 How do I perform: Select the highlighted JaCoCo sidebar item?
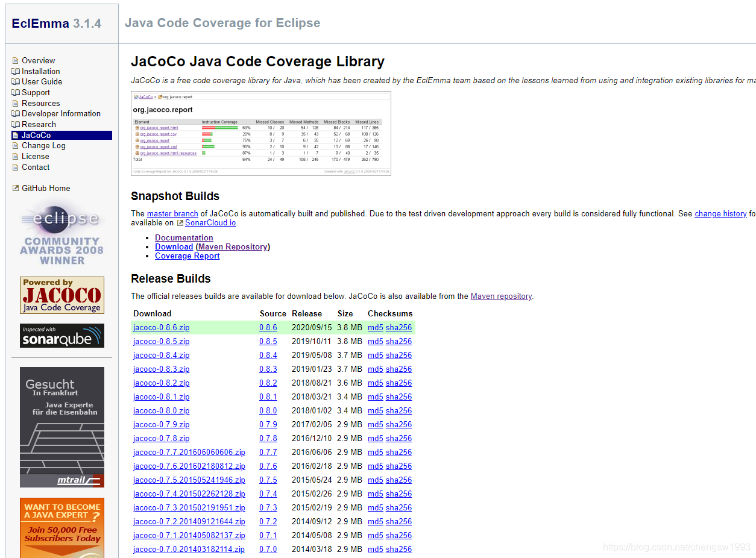click(x=61, y=135)
